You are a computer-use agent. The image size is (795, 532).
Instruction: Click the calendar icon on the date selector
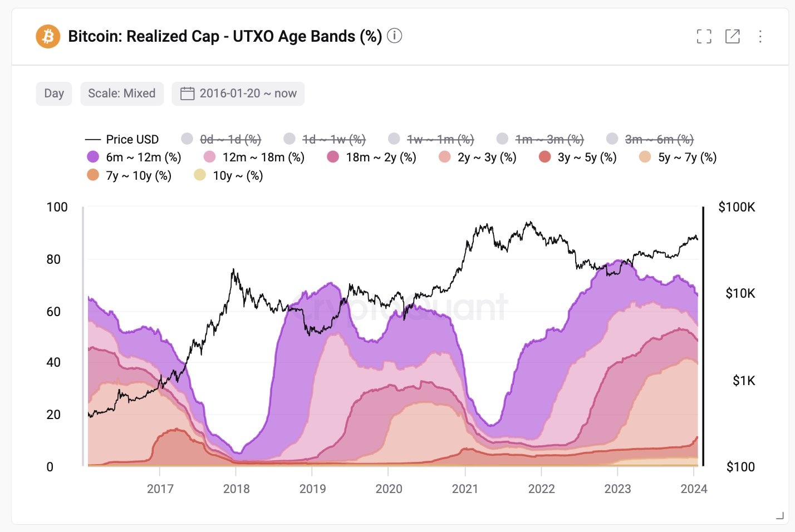pos(187,93)
